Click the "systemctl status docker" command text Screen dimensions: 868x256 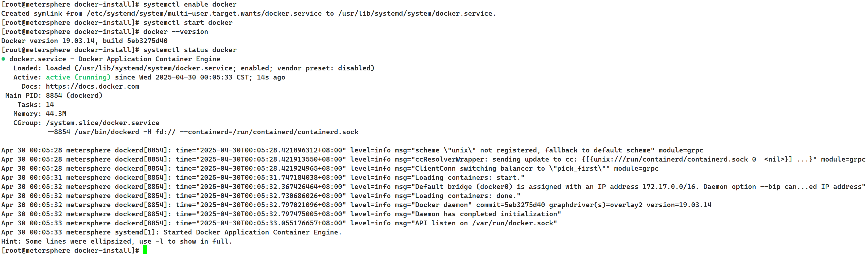tap(190, 50)
